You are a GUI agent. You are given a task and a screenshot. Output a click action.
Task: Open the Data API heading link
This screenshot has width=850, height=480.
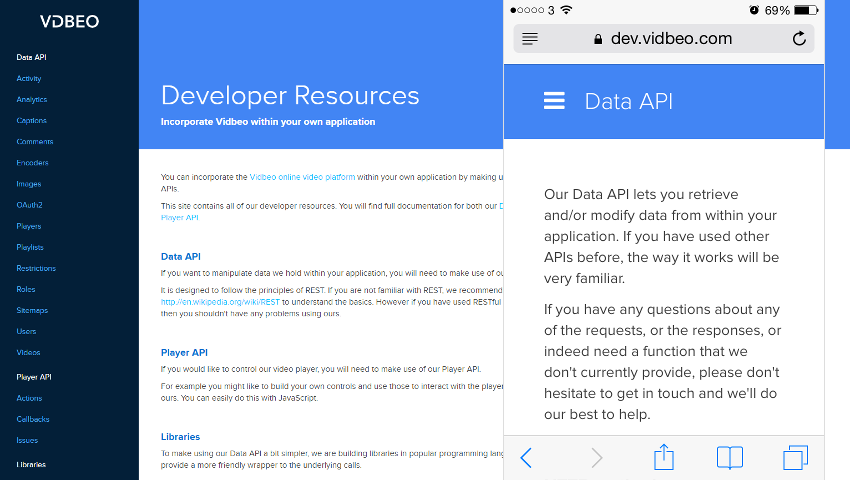(181, 257)
